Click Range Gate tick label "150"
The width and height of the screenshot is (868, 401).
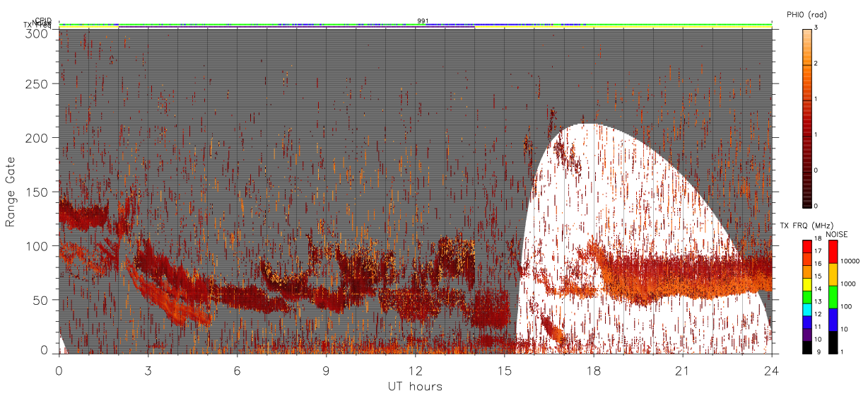(37, 192)
